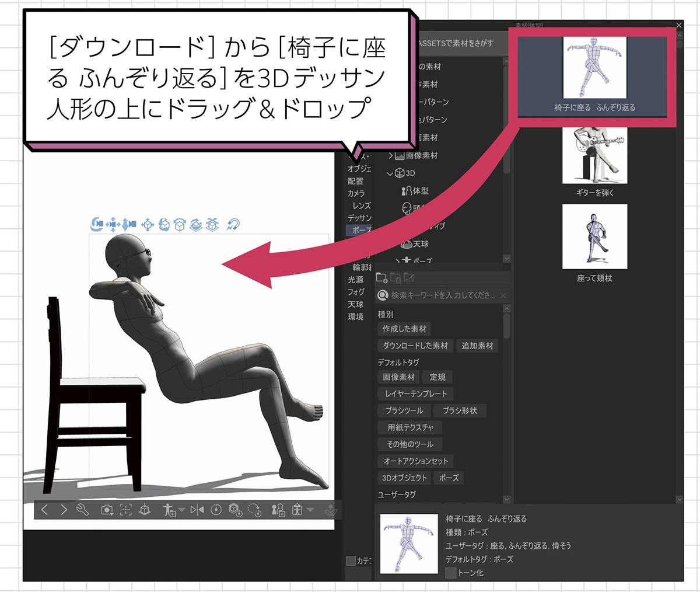Viewport: 700px width, 592px height.
Task: Expand the 画像素材 tree folder
Action: click(390, 156)
